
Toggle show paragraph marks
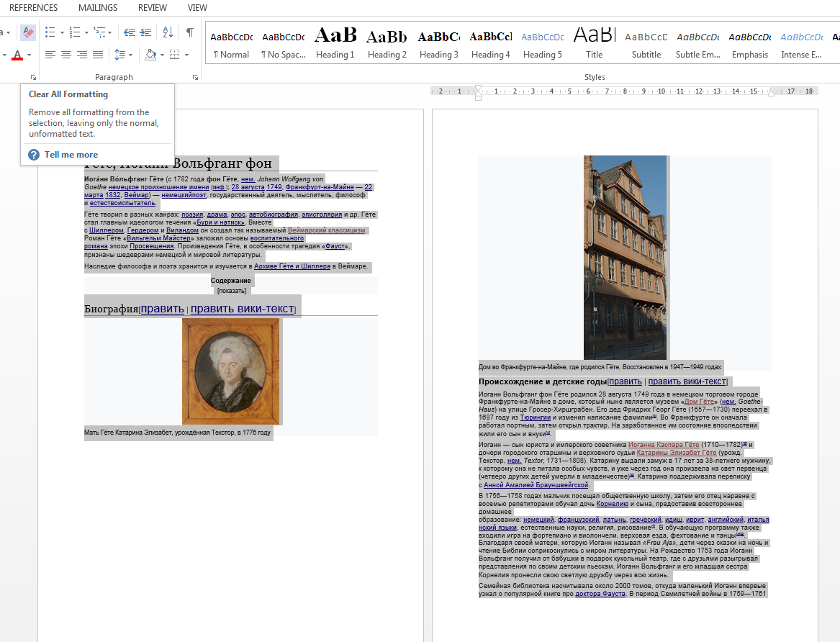190,32
